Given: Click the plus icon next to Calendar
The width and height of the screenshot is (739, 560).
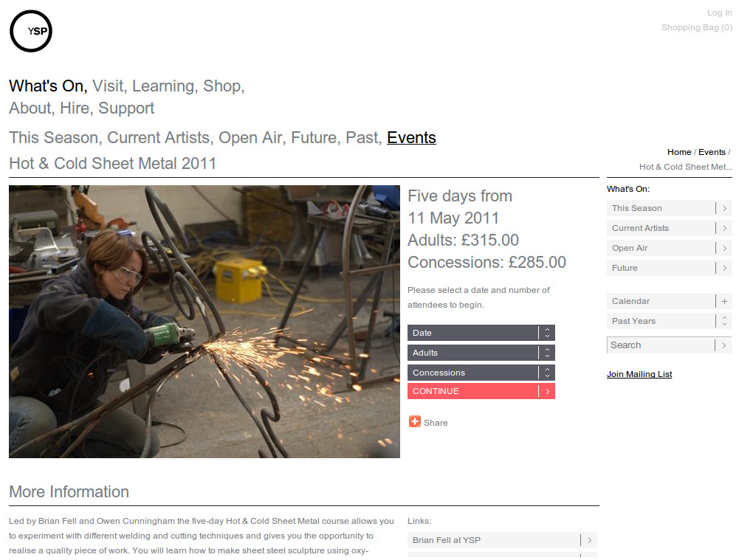Looking at the screenshot, I should [x=725, y=302].
